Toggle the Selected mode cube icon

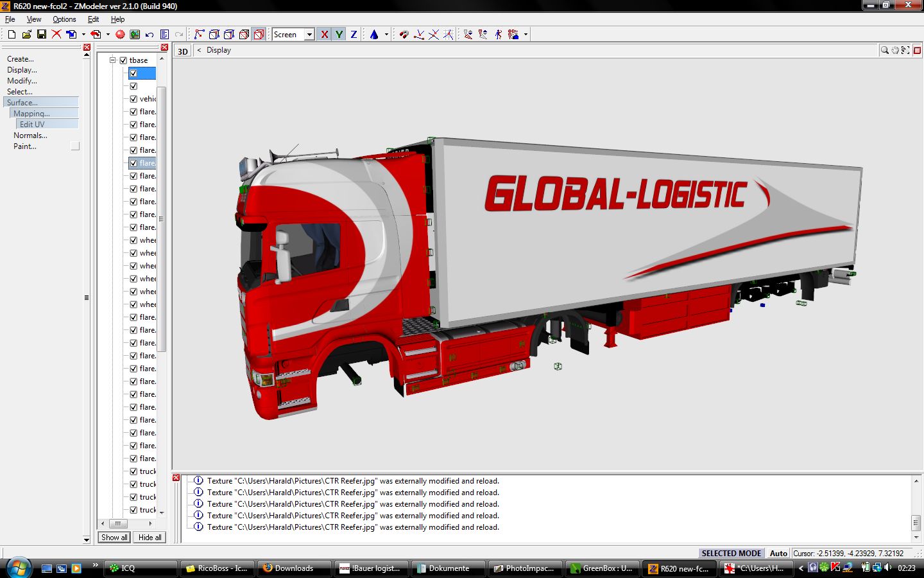259,34
